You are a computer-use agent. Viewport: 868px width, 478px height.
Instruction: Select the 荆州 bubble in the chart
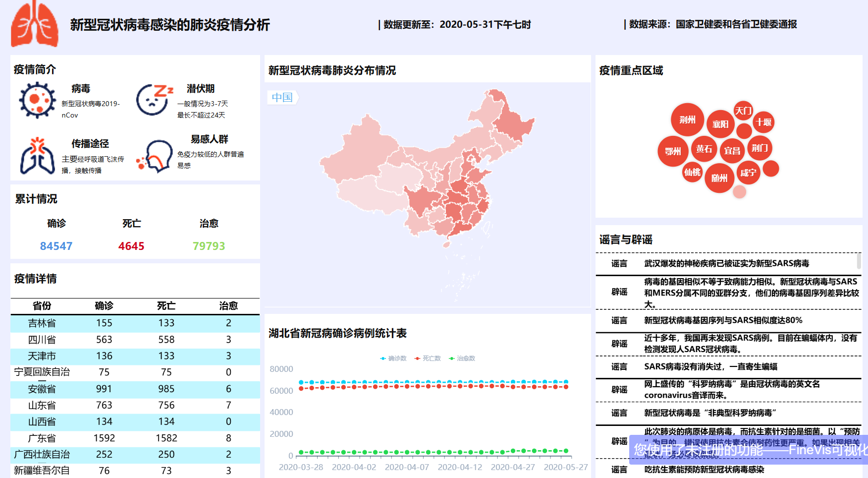pos(687,119)
